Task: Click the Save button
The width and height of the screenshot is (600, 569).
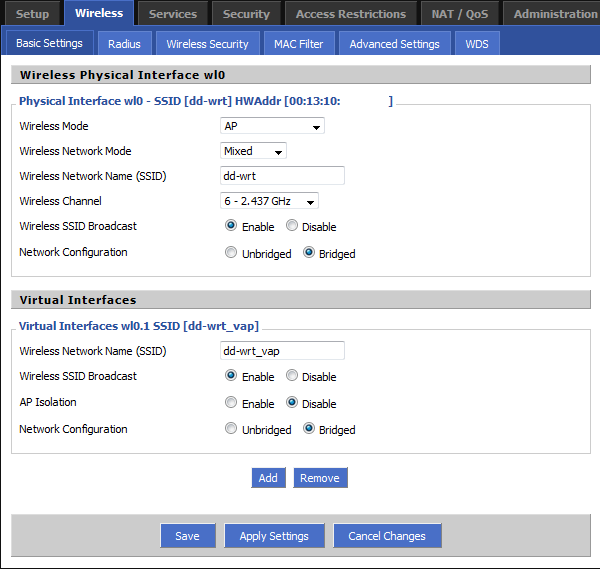Action: pyautogui.click(x=188, y=536)
